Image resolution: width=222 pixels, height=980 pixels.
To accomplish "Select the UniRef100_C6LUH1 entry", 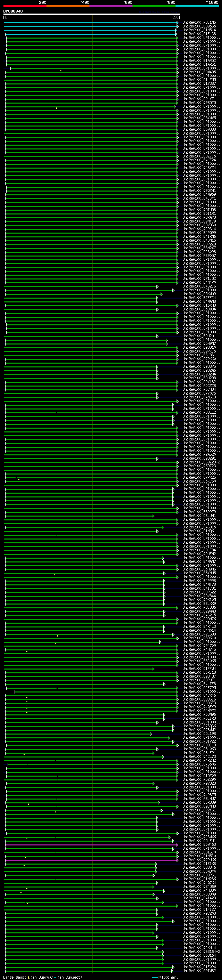I will 199,516.
